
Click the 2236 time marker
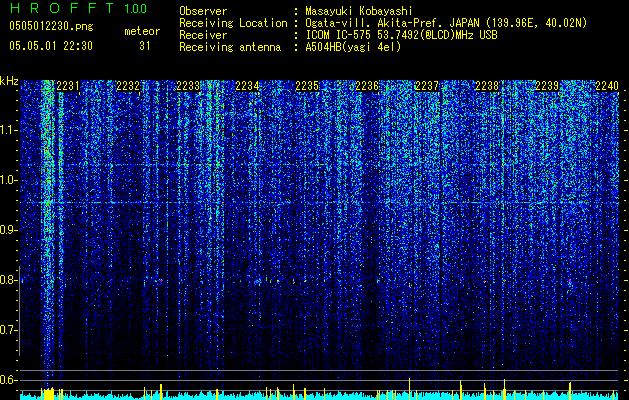367,86
